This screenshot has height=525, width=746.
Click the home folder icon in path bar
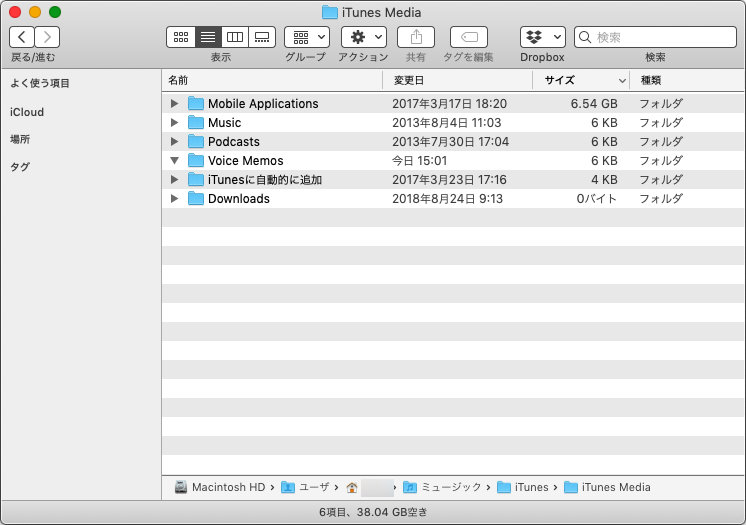pyautogui.click(x=352, y=487)
